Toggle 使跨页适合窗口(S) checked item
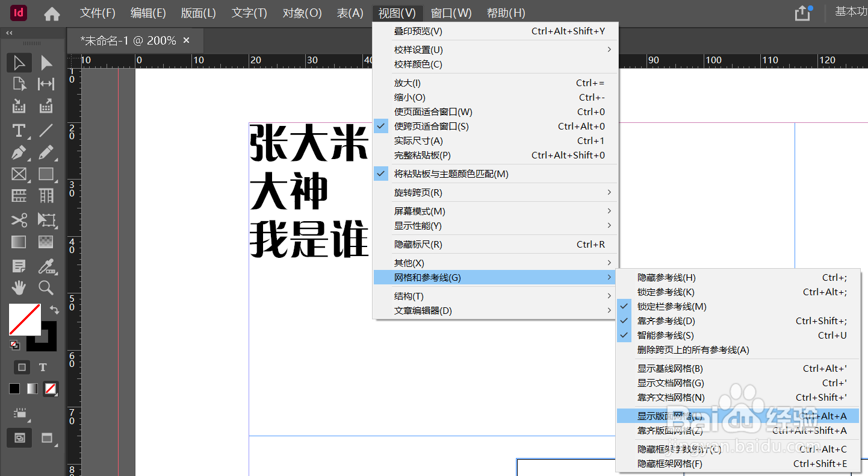868x476 pixels. pyautogui.click(x=496, y=127)
